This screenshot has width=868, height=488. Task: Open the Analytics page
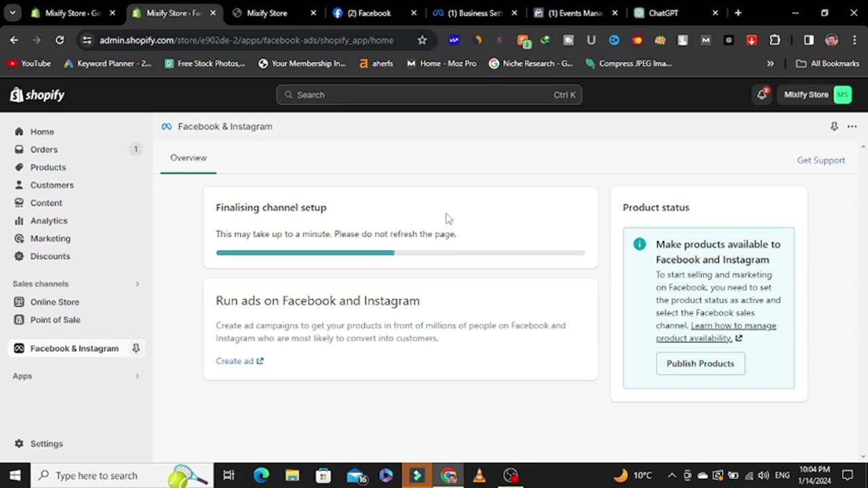point(49,220)
